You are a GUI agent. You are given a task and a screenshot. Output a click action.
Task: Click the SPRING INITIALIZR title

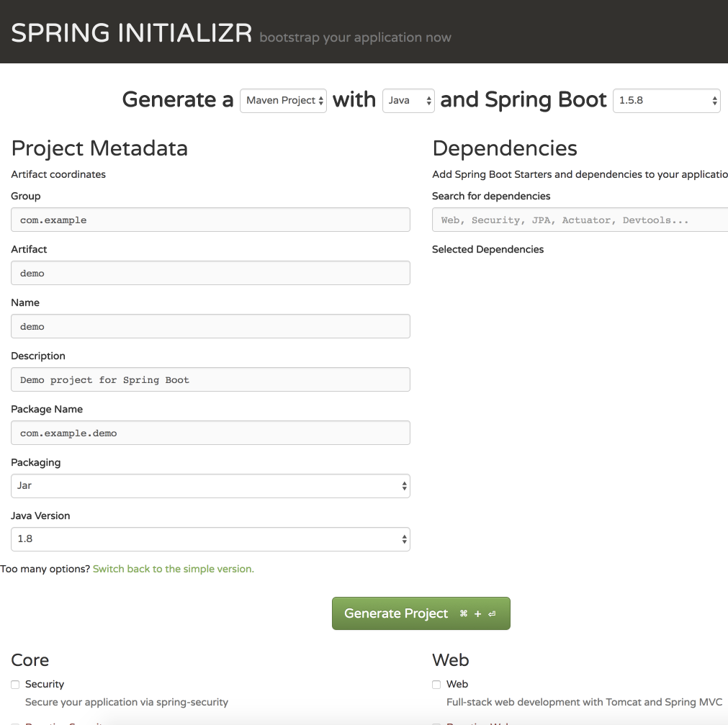click(131, 33)
